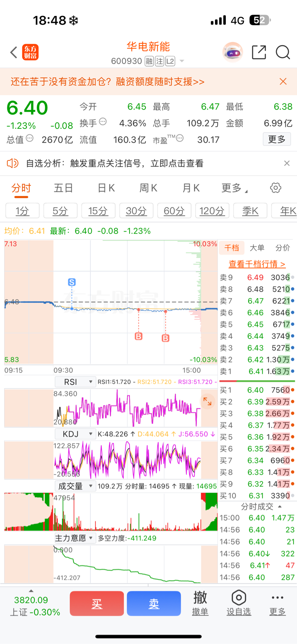Select the 1分 period button

point(22,211)
